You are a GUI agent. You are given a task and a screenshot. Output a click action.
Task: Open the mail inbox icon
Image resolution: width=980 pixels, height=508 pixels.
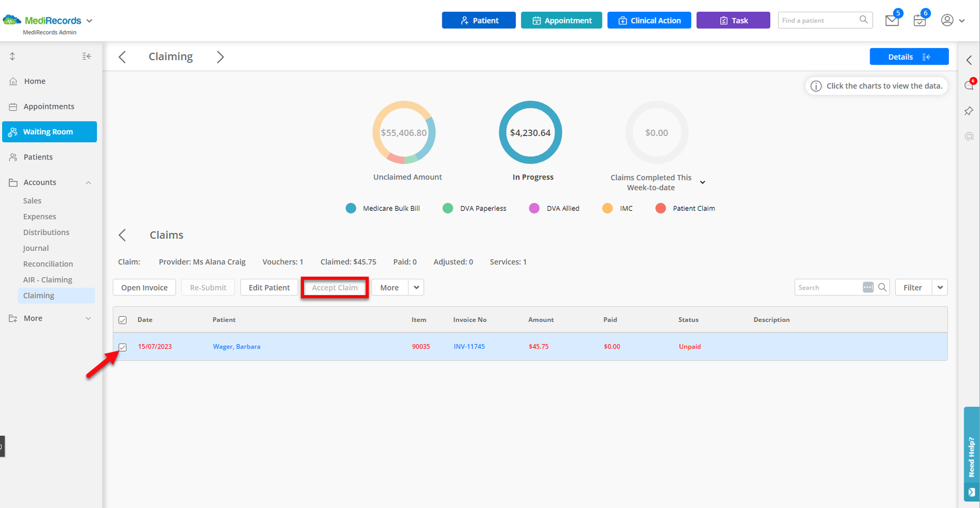891,21
